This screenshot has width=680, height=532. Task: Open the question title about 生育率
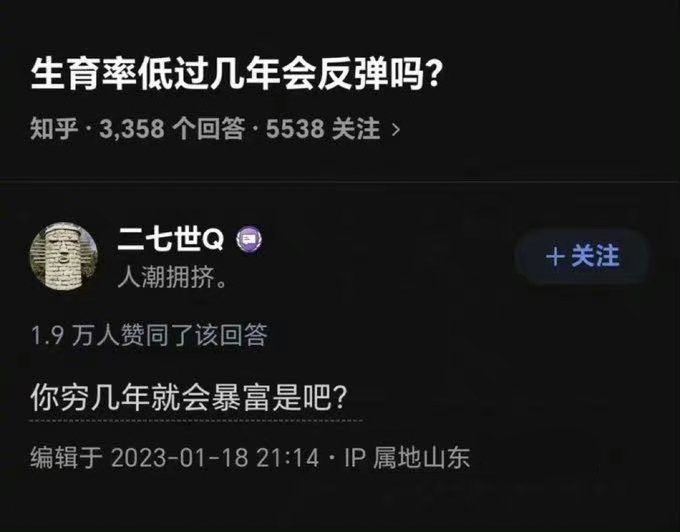point(235,74)
